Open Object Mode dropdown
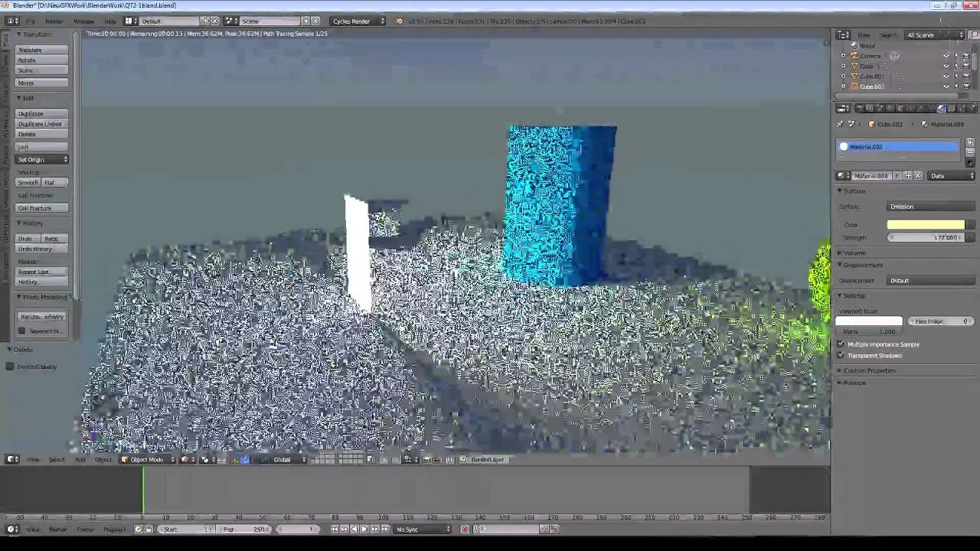Viewport: 980px width, 551px height. [x=148, y=459]
